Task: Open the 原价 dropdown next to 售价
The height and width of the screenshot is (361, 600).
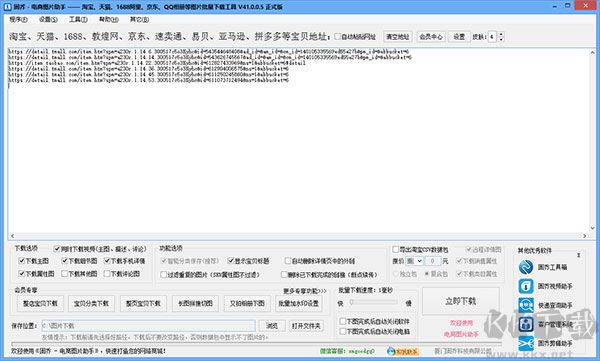Action: click(x=414, y=261)
